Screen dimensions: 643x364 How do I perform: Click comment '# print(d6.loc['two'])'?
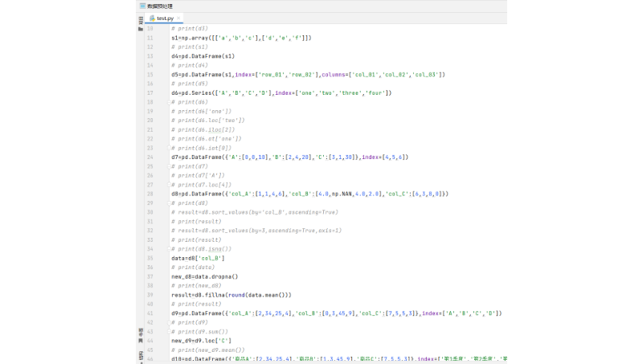click(208, 121)
